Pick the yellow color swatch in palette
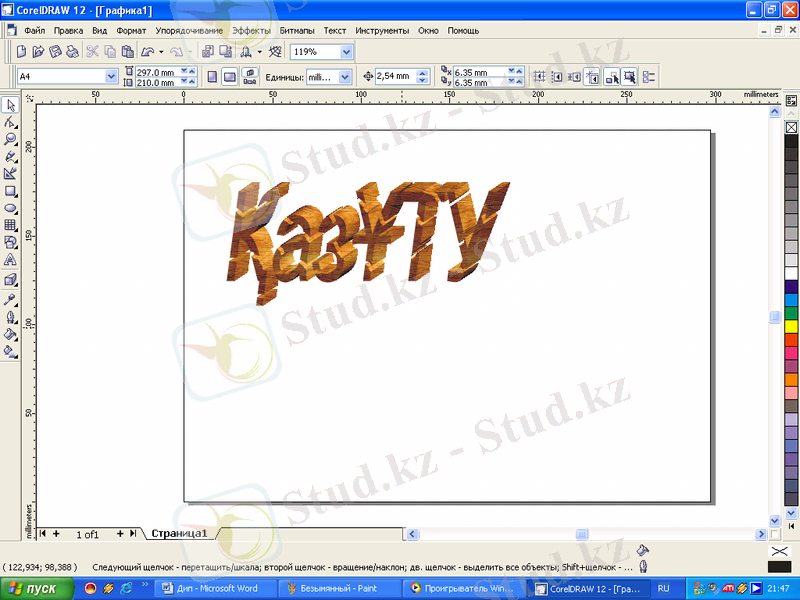800x600 pixels. [791, 326]
